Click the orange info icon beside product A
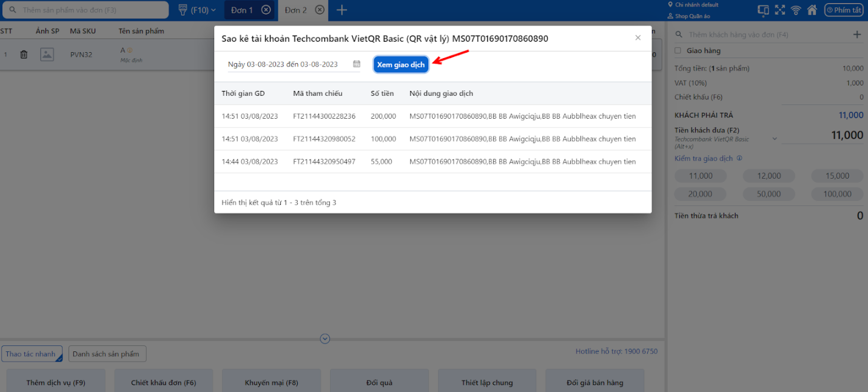This screenshot has height=392, width=868. (x=130, y=50)
